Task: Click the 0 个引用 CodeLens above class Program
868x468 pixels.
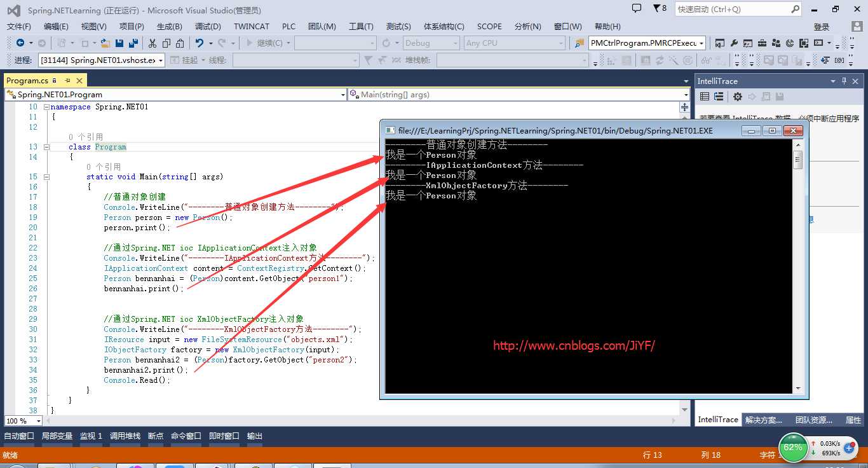Action: [x=86, y=137]
